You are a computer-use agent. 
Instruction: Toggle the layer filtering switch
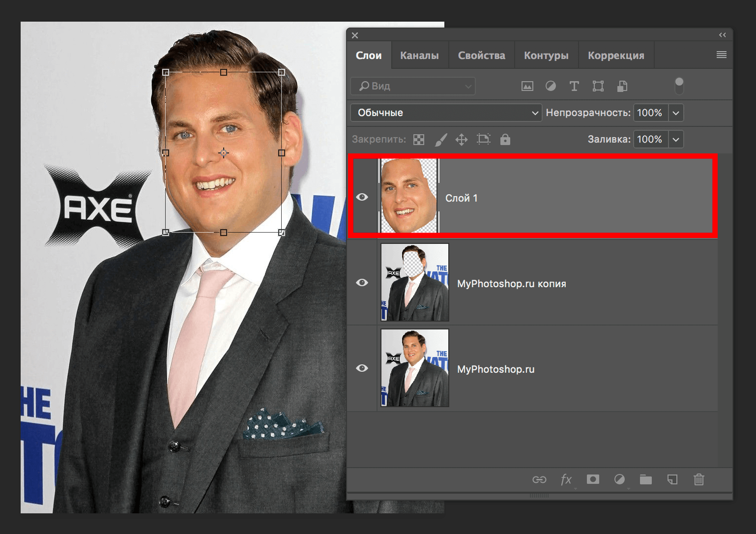coord(679,86)
